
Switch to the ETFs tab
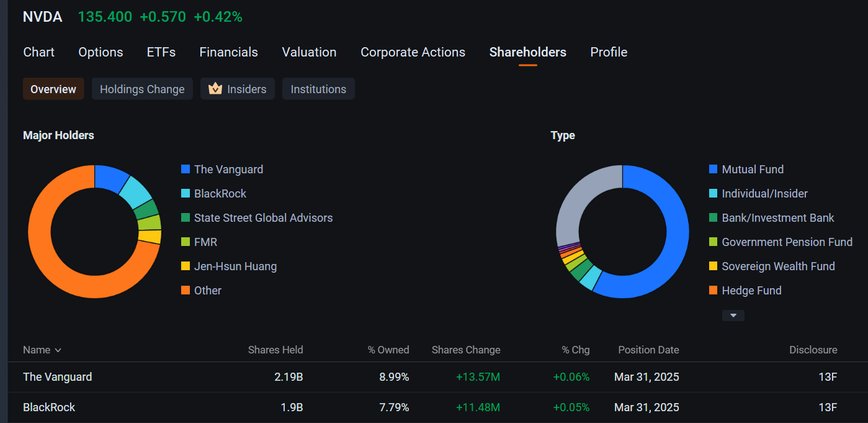[161, 52]
